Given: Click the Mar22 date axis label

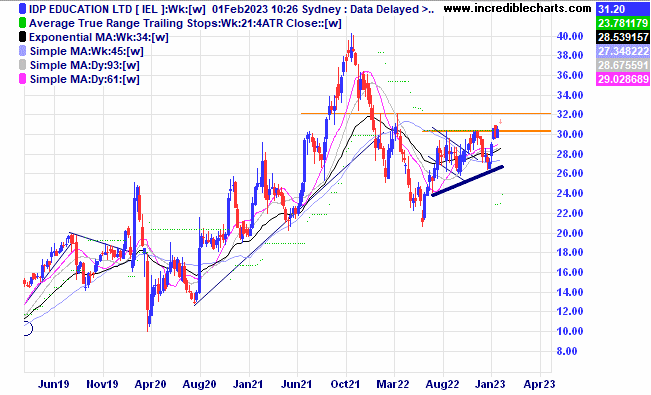Looking at the screenshot, I should (393, 384).
